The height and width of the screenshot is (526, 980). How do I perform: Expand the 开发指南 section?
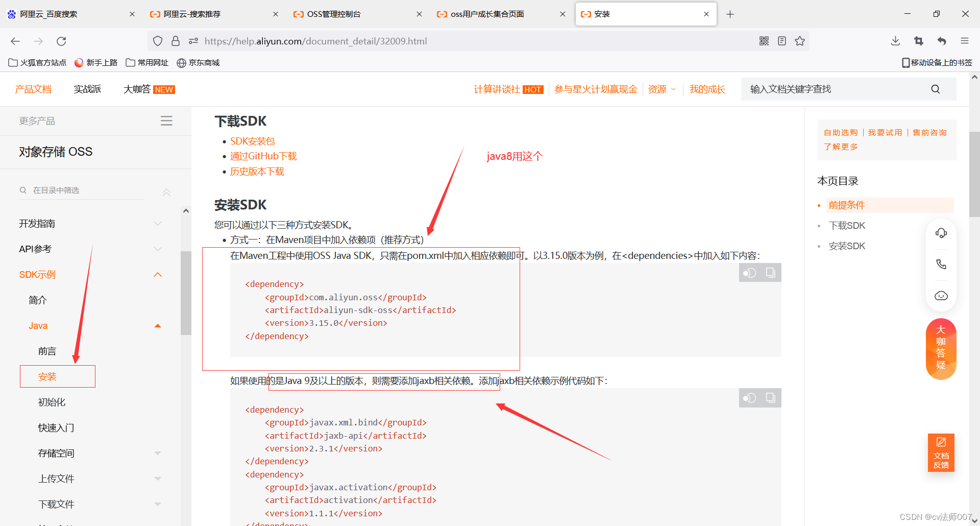[x=158, y=224]
